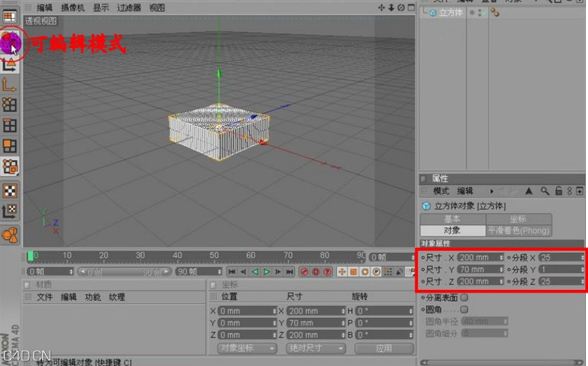The height and width of the screenshot is (366, 588).
Task: Open the 绝对尺寸 dropdown
Action: pyautogui.click(x=316, y=348)
